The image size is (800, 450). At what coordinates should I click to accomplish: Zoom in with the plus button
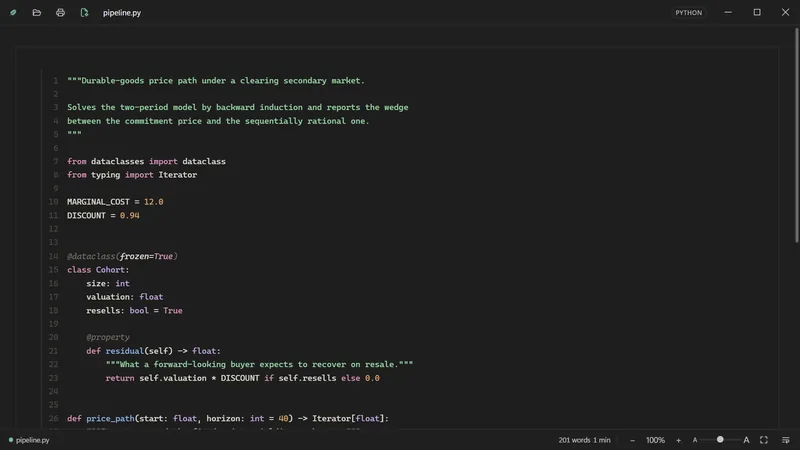point(678,440)
